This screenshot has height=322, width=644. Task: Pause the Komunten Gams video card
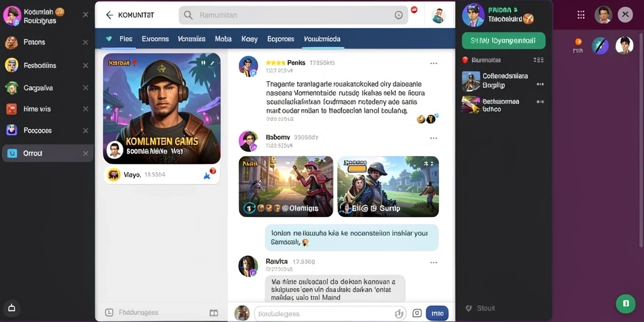click(x=203, y=63)
